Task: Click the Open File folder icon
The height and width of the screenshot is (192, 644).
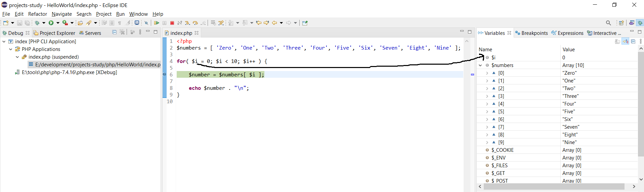Action: [x=80, y=23]
